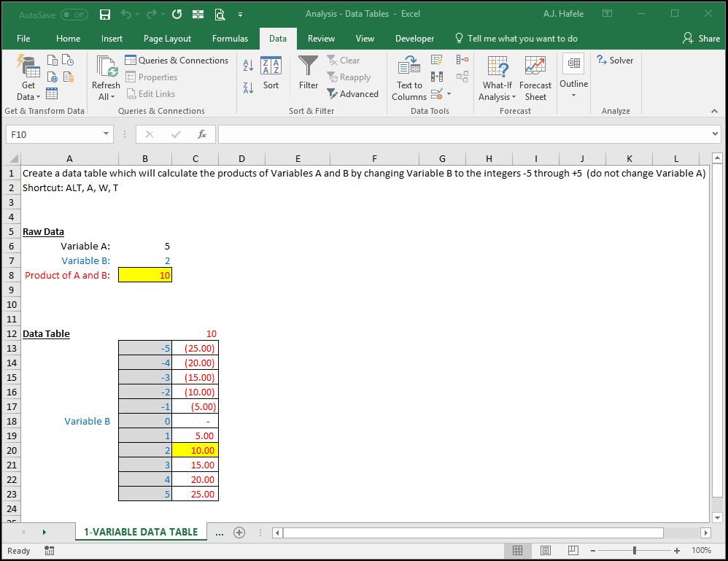
Task: Click Sort A to Z icon
Action: coord(248,66)
